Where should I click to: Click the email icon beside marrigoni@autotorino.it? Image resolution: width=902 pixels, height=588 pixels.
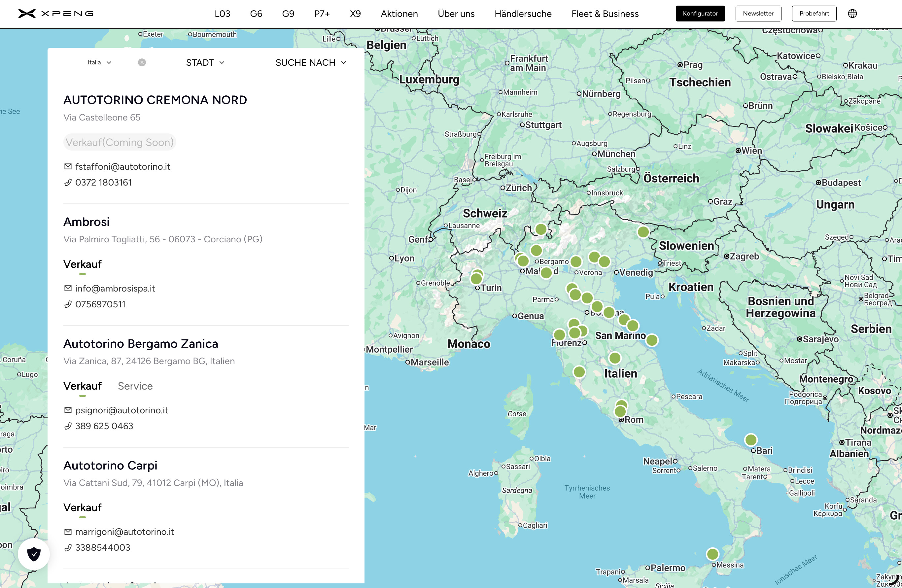(68, 532)
